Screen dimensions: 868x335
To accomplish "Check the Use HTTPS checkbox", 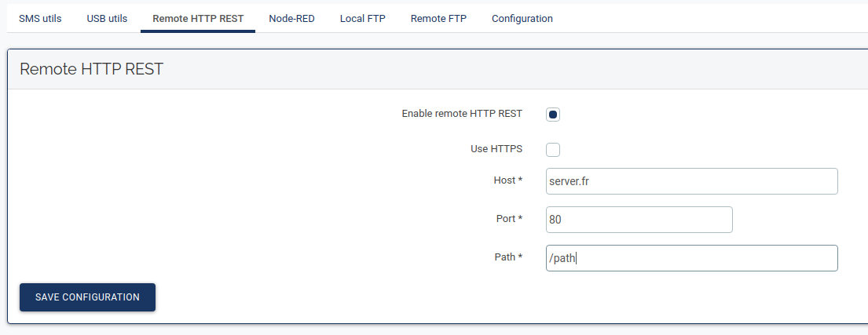I will [553, 149].
